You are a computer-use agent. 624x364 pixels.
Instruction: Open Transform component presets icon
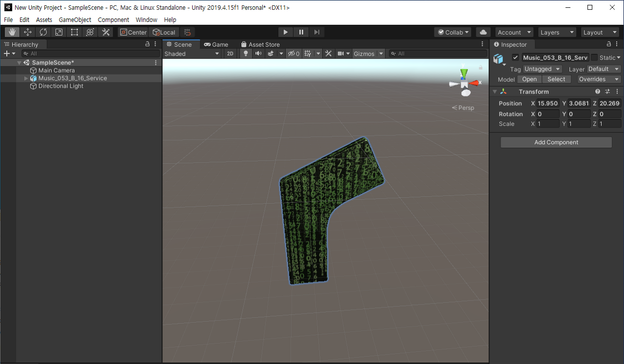pyautogui.click(x=607, y=92)
